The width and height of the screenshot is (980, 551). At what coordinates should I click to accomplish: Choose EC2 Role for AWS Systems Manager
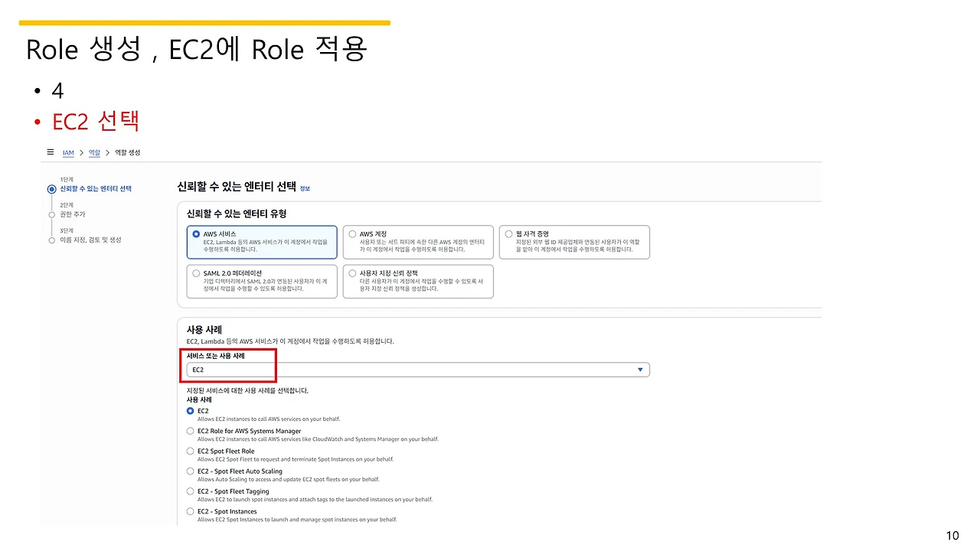pyautogui.click(x=191, y=431)
